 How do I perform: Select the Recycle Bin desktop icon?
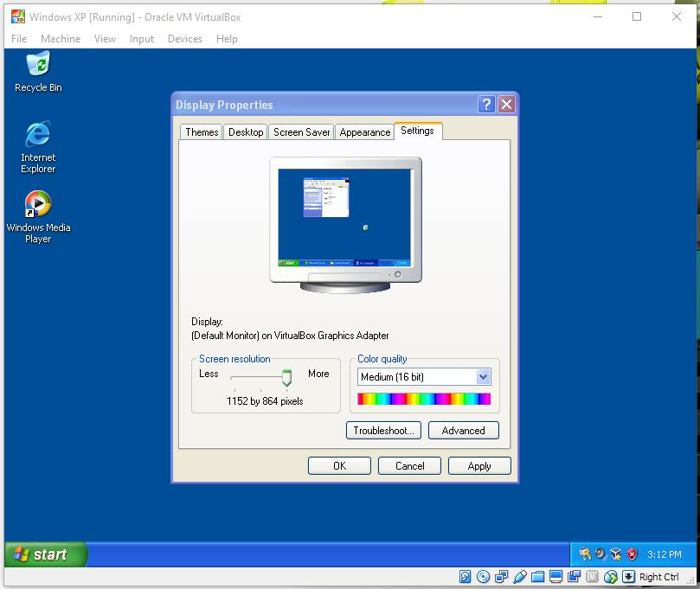click(38, 72)
